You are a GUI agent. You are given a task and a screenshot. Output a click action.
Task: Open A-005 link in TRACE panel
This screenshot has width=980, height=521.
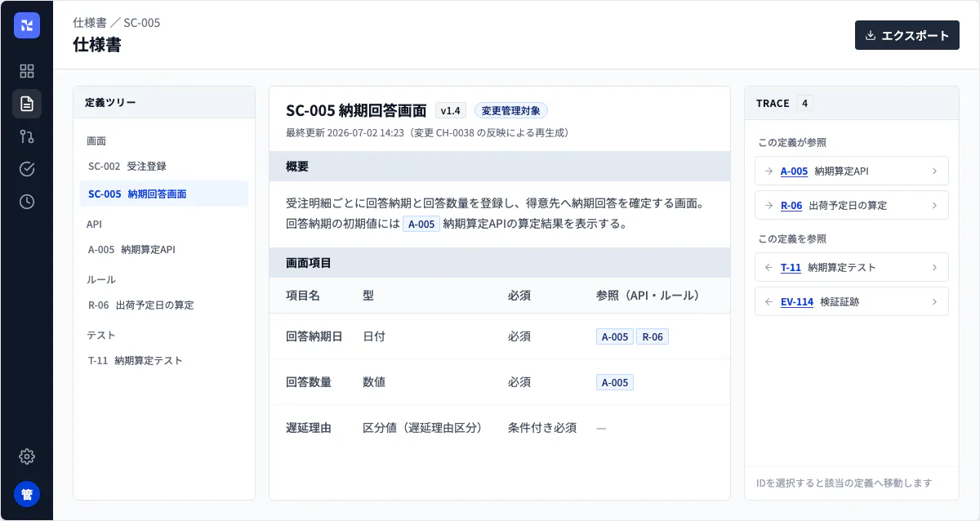[794, 171]
